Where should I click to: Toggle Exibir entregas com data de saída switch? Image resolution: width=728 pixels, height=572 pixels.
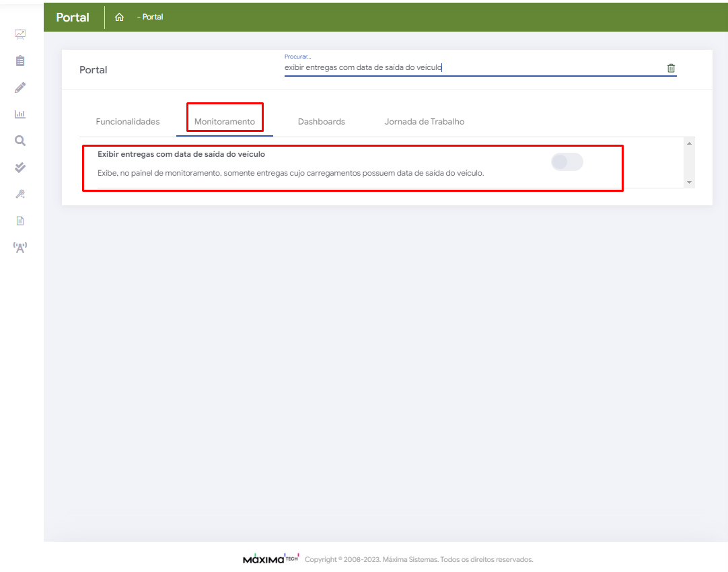point(567,162)
